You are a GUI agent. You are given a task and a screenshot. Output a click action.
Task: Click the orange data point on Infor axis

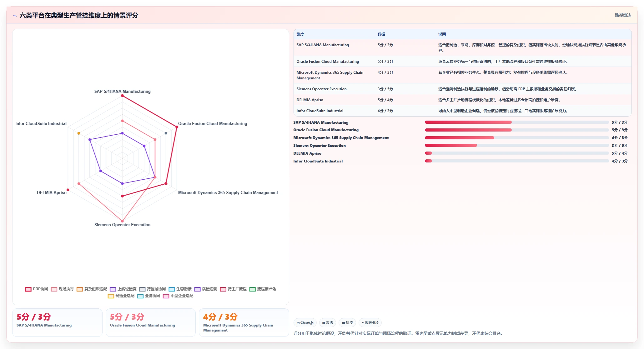[x=79, y=133]
